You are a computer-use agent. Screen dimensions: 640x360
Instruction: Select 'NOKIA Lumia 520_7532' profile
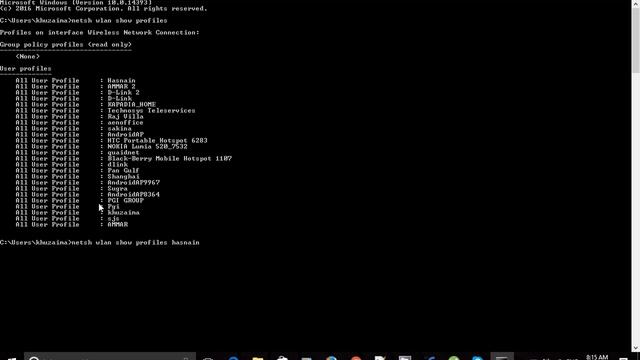pyautogui.click(x=147, y=147)
